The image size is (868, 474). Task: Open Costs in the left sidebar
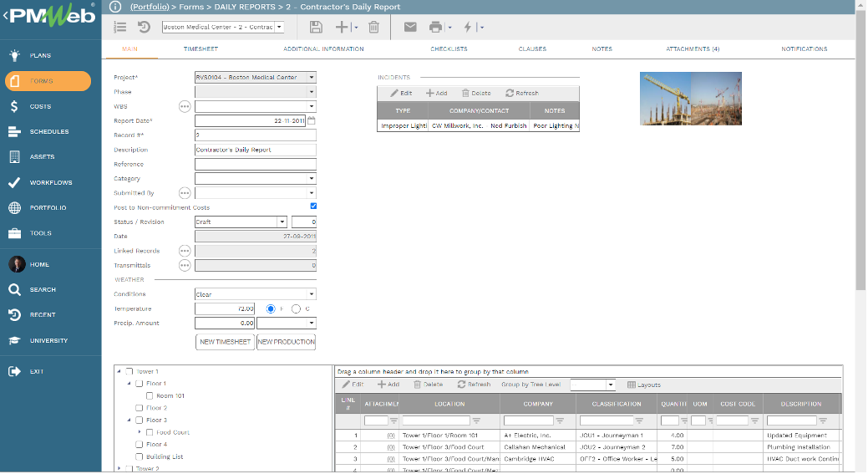[x=40, y=106]
